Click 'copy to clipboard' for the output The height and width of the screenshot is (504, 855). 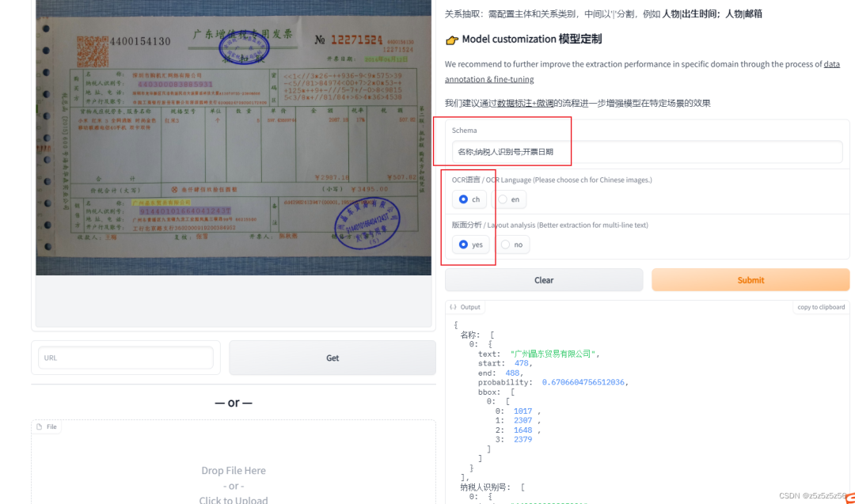pyautogui.click(x=820, y=307)
